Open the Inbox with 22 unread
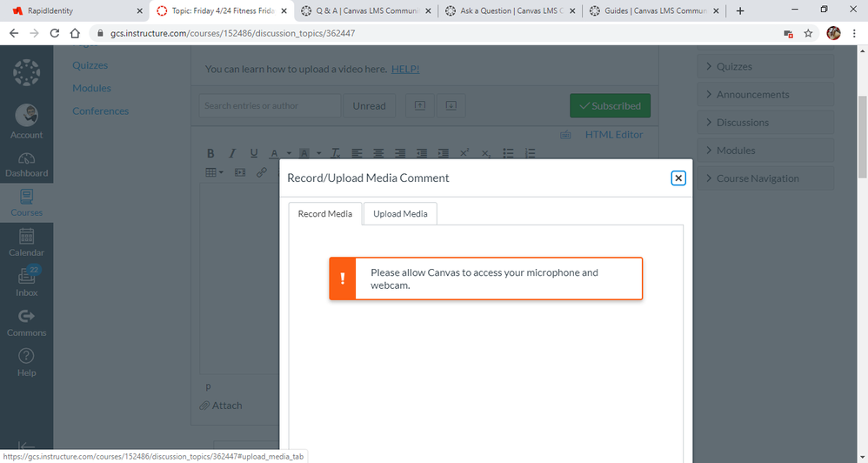Screen dimensions: 868x463 (x=26, y=282)
